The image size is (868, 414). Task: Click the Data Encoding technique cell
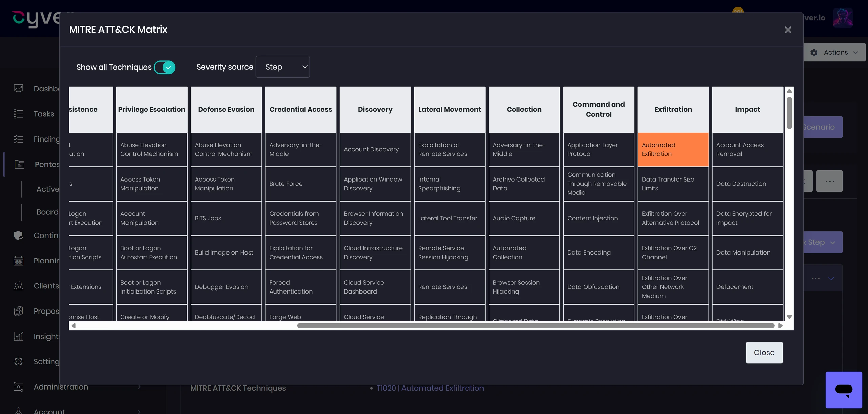pyautogui.click(x=598, y=252)
